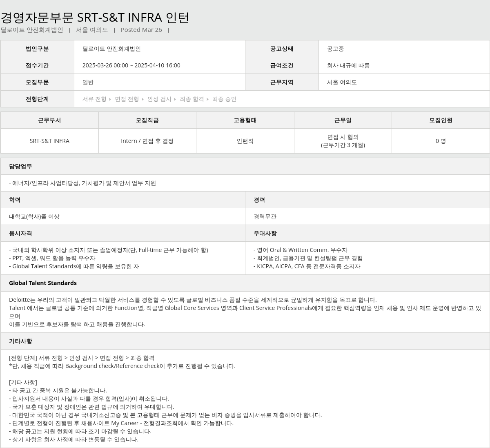Select the 법인구분 label cell
The image size is (490, 448).
37,49
